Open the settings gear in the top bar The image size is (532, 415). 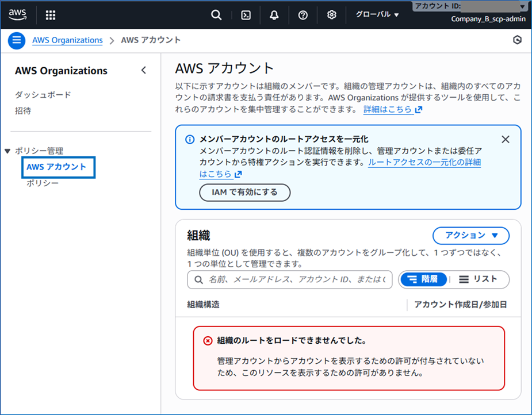pos(331,15)
